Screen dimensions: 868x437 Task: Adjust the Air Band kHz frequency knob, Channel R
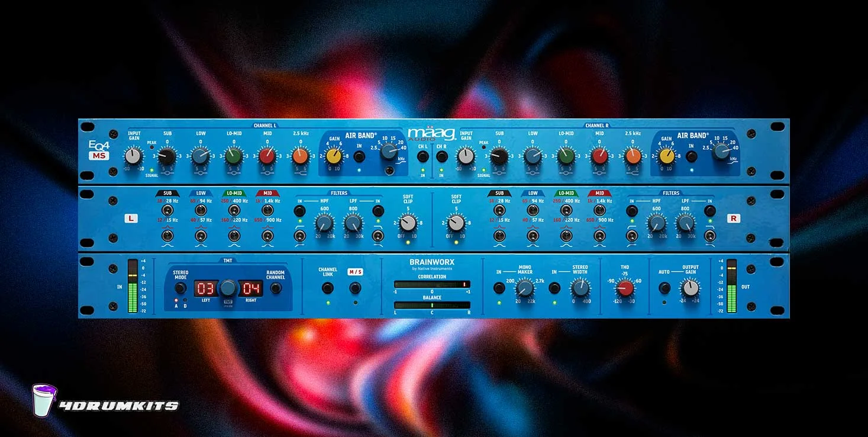click(x=721, y=152)
